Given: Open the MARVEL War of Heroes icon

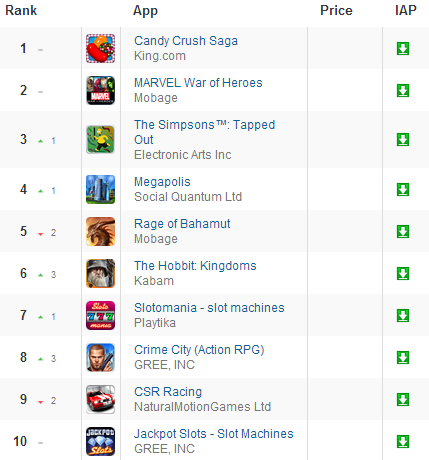Looking at the screenshot, I should tap(100, 90).
